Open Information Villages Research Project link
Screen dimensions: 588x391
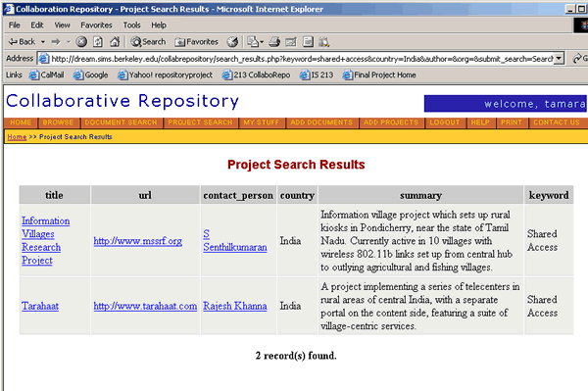click(x=45, y=241)
